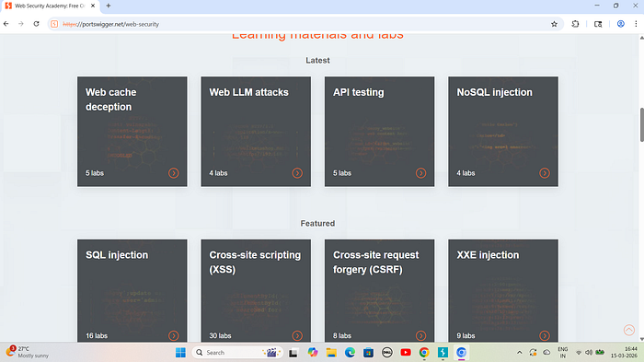Open File Explorer from taskbar

point(331,353)
